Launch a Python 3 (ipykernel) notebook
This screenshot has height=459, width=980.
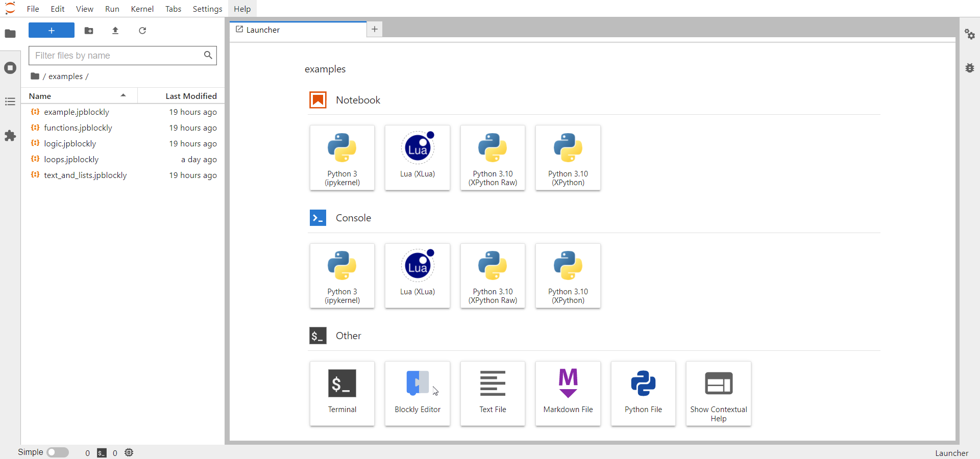click(x=342, y=158)
